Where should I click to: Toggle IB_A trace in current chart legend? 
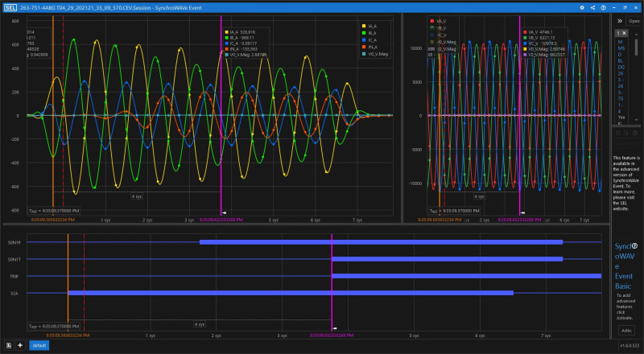tap(369, 33)
